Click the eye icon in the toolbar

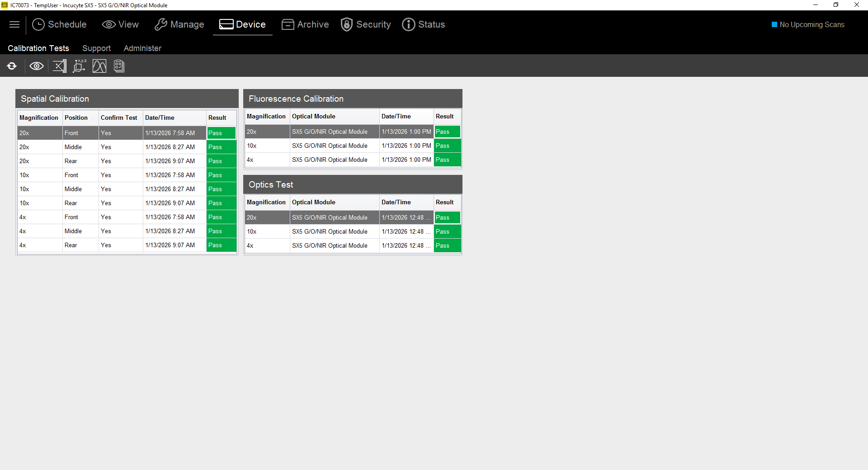point(37,66)
